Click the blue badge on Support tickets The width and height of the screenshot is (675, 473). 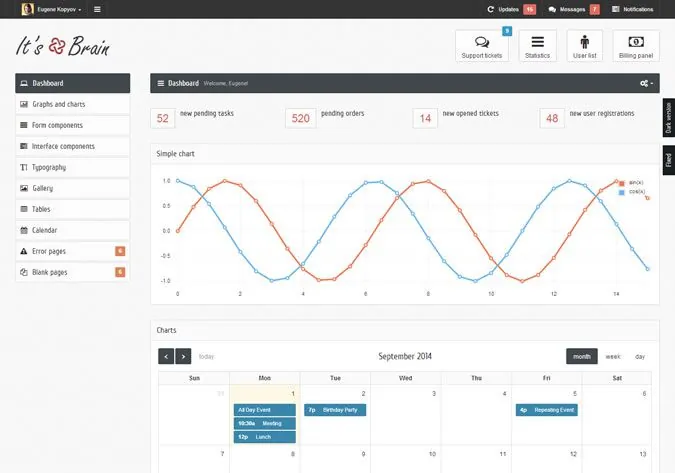[507, 31]
